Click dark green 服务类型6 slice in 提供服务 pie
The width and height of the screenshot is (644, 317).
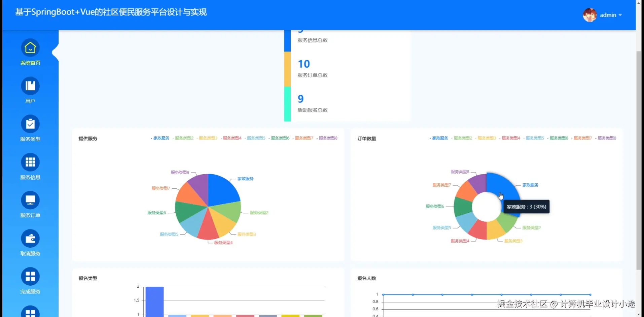pos(187,210)
